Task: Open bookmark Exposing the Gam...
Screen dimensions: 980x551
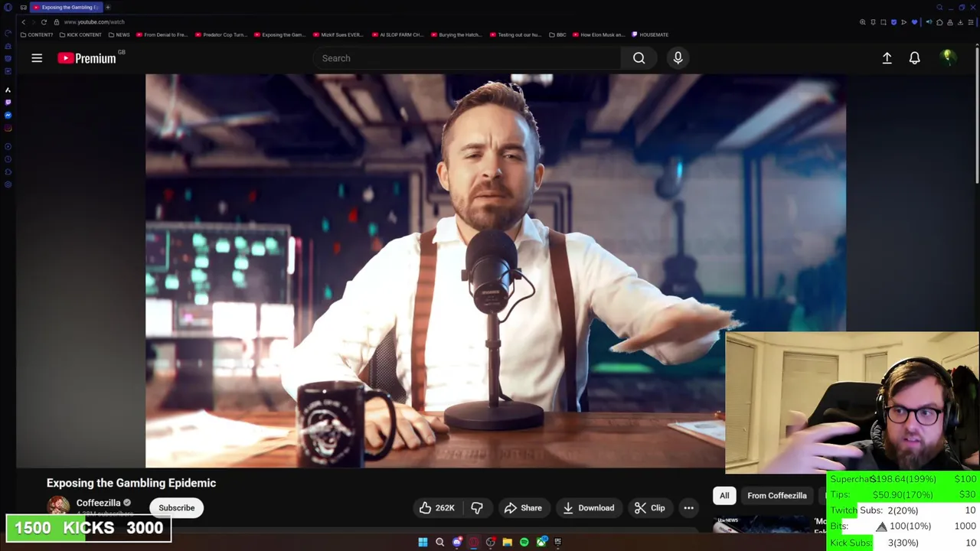Action: [x=279, y=34]
